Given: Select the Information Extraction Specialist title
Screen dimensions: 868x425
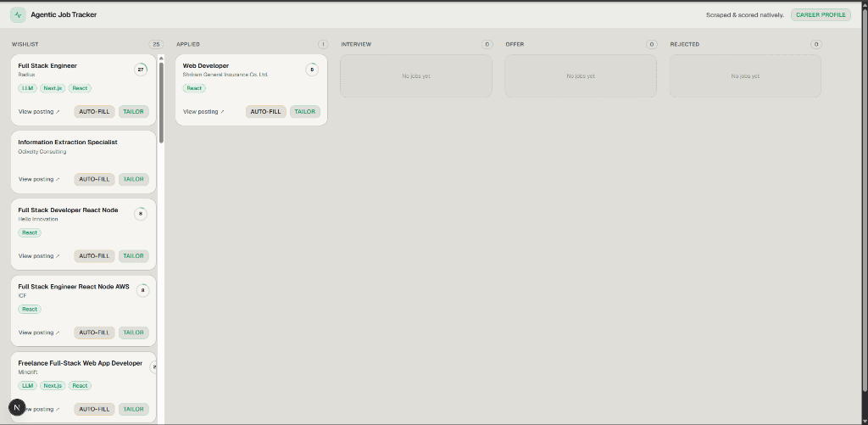Looking at the screenshot, I should click(x=68, y=143).
